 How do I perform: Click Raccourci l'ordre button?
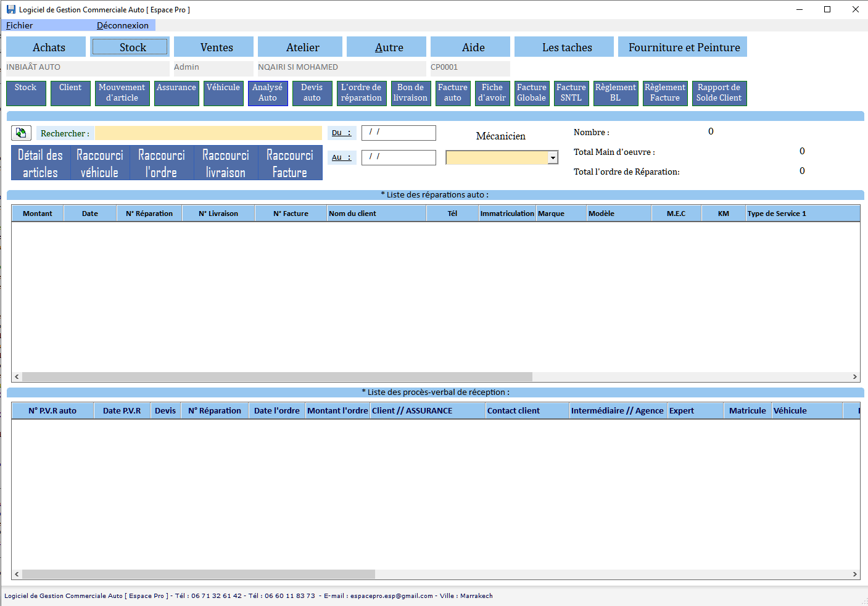(x=162, y=163)
